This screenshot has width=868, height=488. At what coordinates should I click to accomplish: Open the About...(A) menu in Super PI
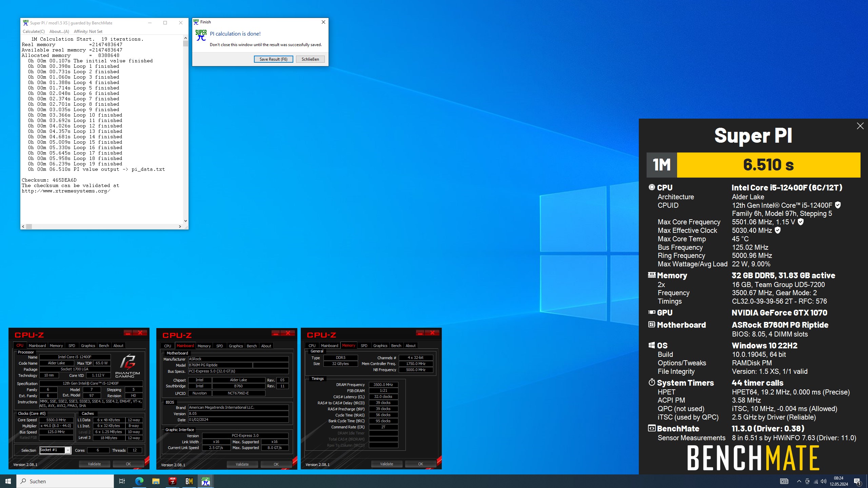pyautogui.click(x=59, y=32)
